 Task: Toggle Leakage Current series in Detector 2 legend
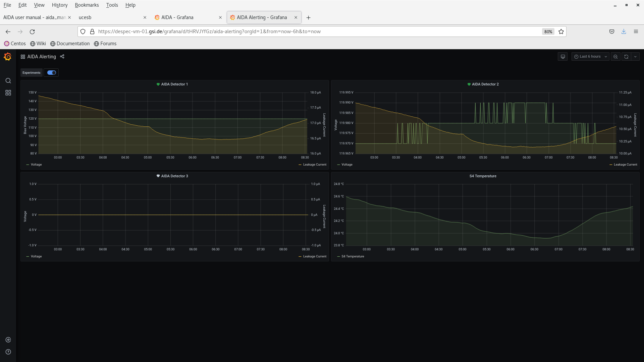pos(625,165)
